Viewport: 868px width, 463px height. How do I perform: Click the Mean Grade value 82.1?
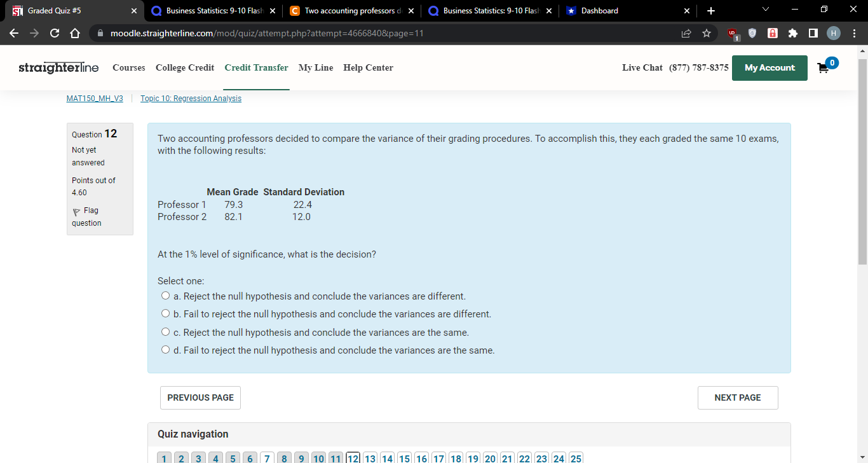tap(233, 217)
